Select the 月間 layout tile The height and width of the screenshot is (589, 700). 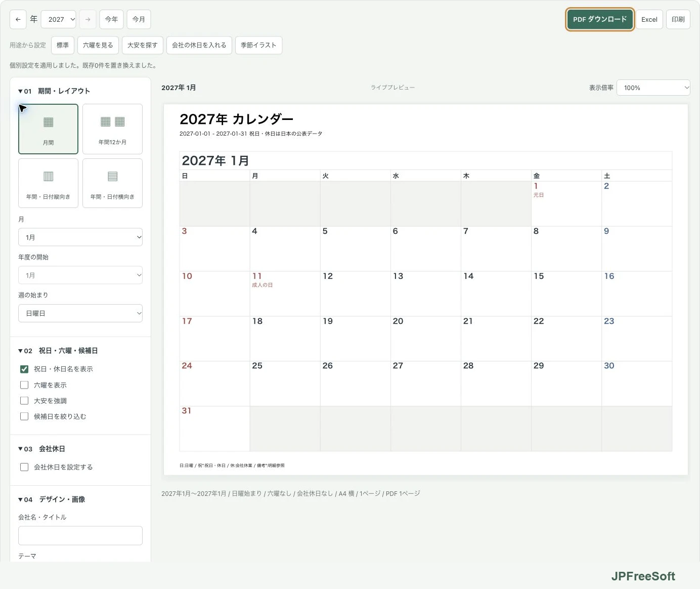pos(48,129)
